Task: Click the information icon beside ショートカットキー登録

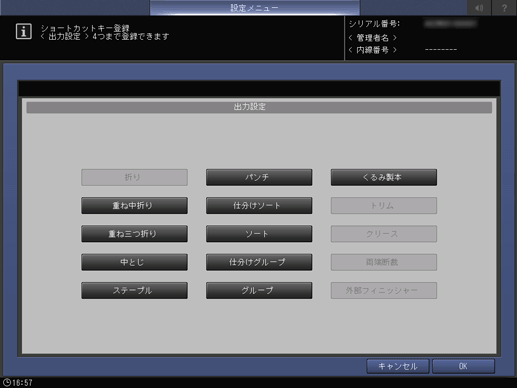Action: pos(24,32)
